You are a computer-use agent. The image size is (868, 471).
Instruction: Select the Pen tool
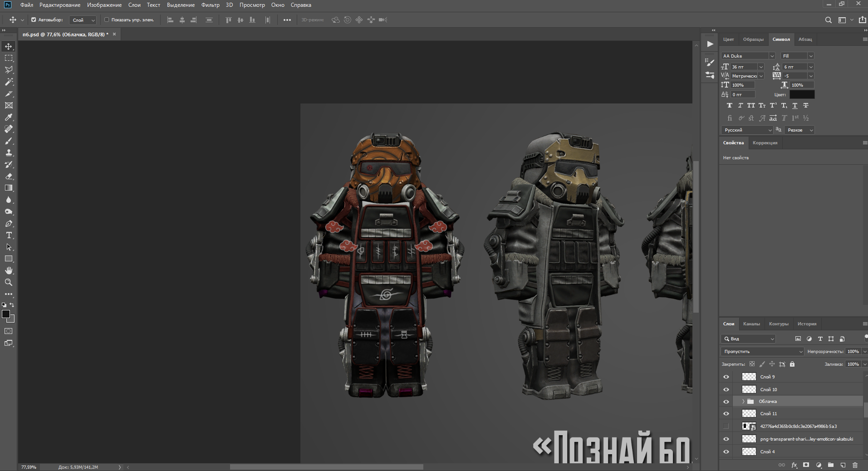(9, 223)
